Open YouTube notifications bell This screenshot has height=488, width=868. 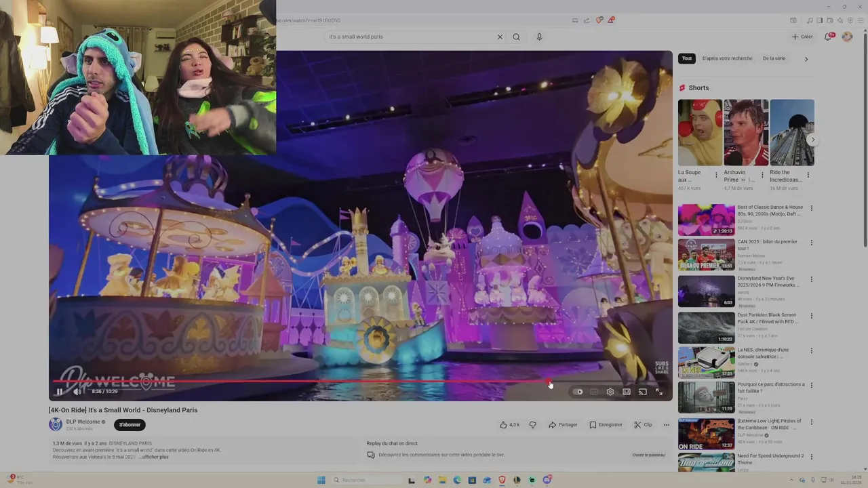coord(828,37)
